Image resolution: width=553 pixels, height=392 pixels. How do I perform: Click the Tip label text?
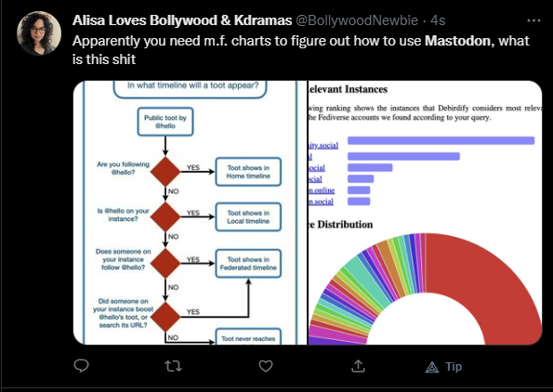[x=454, y=367]
